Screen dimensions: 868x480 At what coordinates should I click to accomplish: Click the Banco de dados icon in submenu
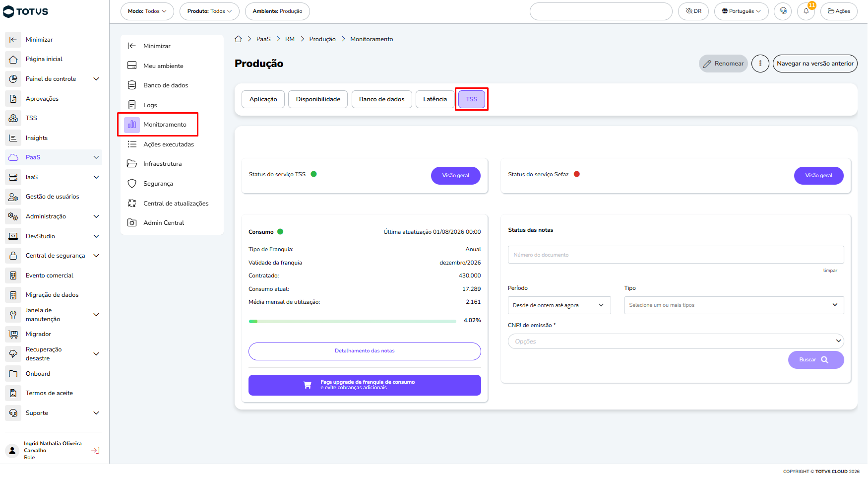132,85
